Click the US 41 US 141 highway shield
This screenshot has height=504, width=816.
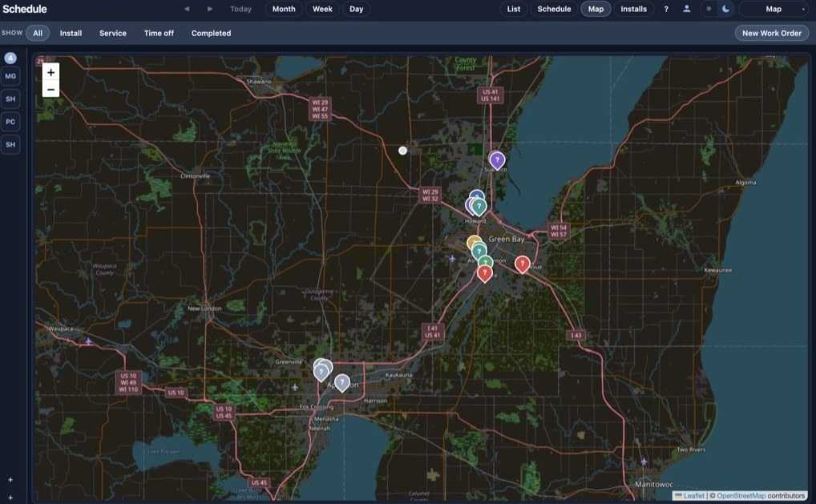491,95
